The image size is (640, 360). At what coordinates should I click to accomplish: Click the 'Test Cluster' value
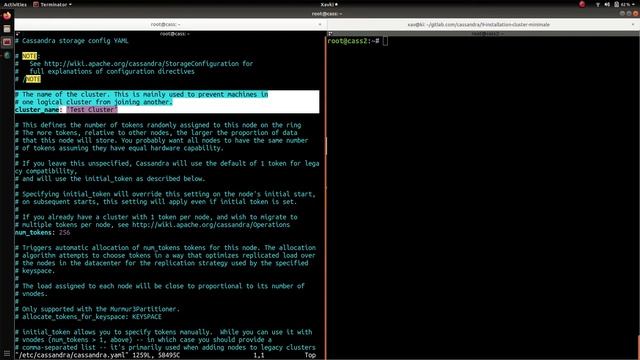(x=92, y=110)
